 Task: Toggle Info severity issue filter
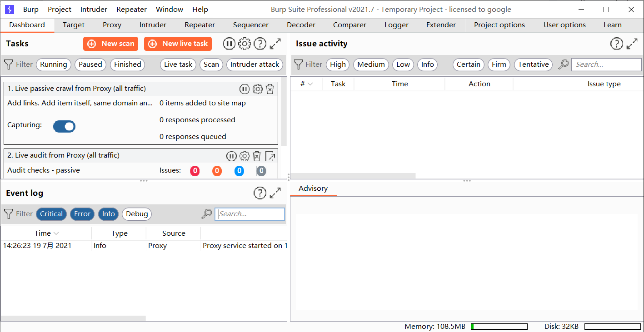(x=428, y=64)
